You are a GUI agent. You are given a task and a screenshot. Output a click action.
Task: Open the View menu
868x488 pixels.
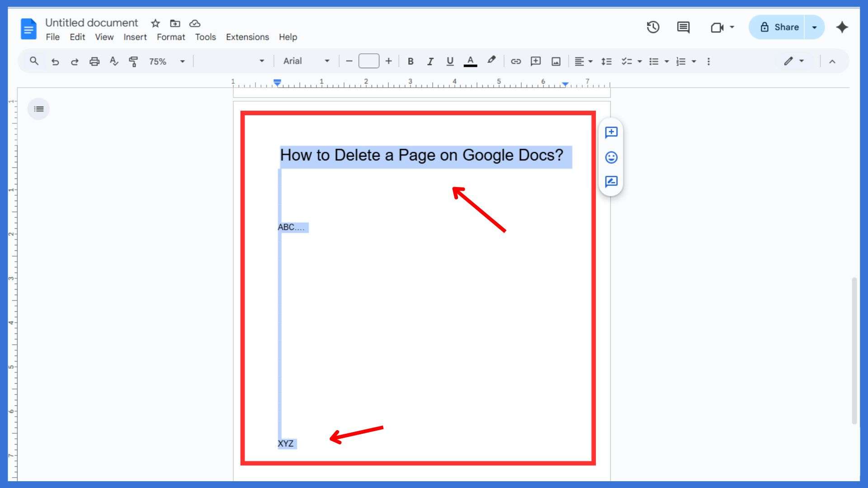[104, 37]
